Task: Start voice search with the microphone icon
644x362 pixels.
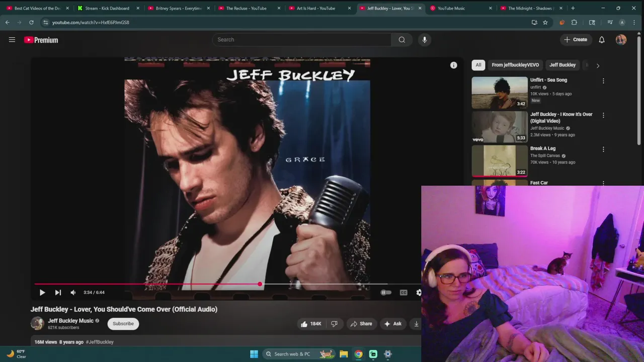Action: (425, 40)
